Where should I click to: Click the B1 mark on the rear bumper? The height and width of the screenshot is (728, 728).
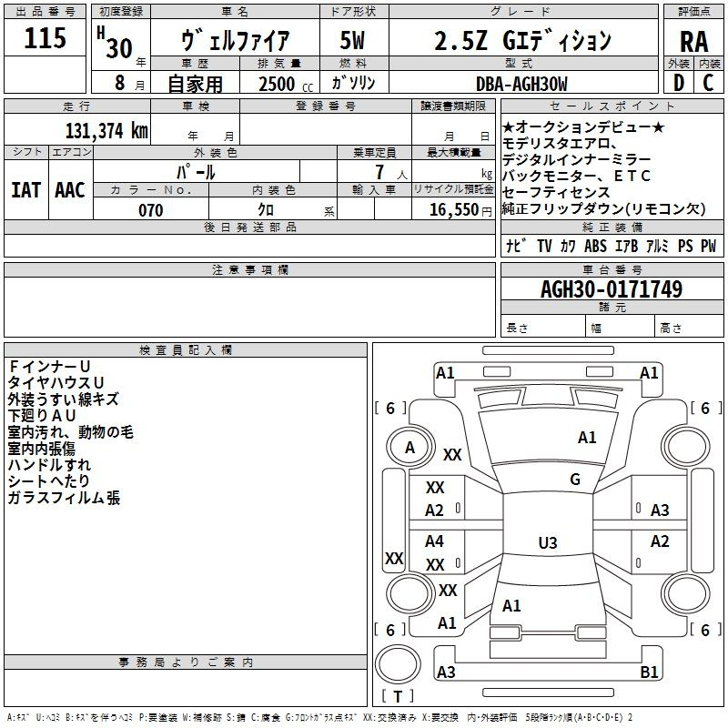click(x=649, y=672)
